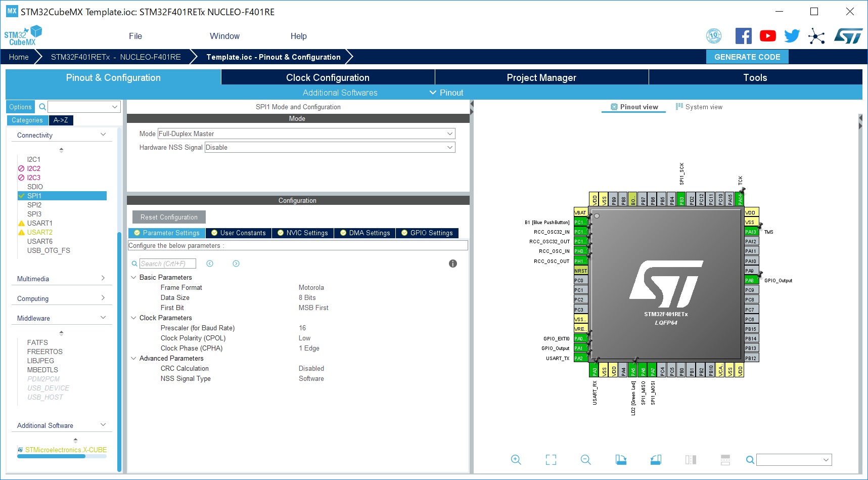Switch to the Project Manager tab
The width and height of the screenshot is (868, 480).
click(541, 77)
